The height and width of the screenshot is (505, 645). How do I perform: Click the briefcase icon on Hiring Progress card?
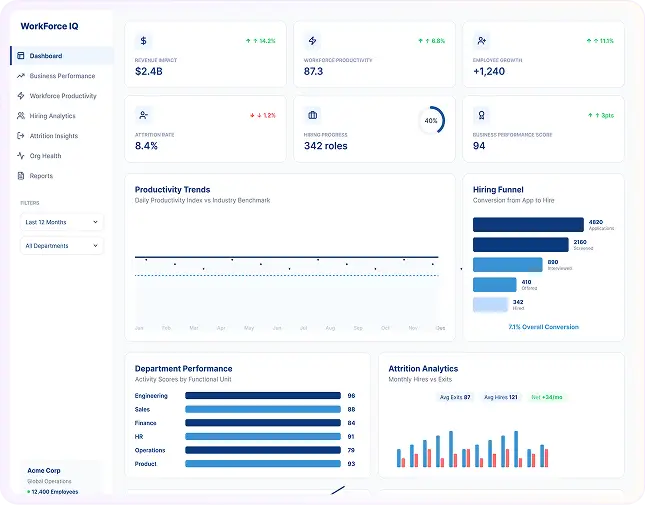(x=312, y=115)
